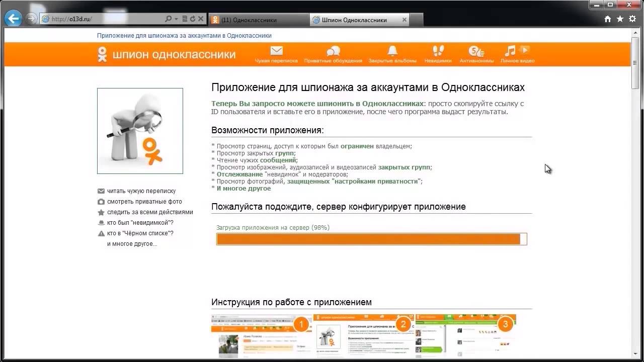Open the Невидимки label
This screenshot has width=644, height=362.
[438, 61]
